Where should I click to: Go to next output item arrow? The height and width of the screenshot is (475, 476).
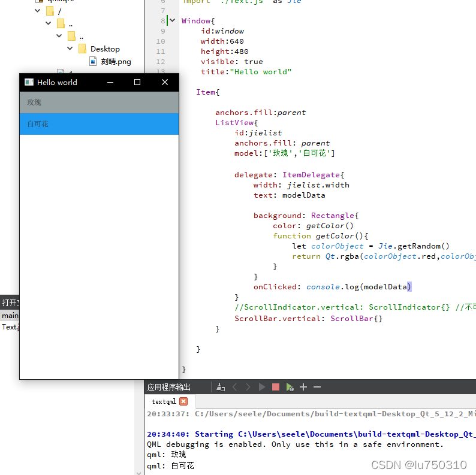point(248,387)
